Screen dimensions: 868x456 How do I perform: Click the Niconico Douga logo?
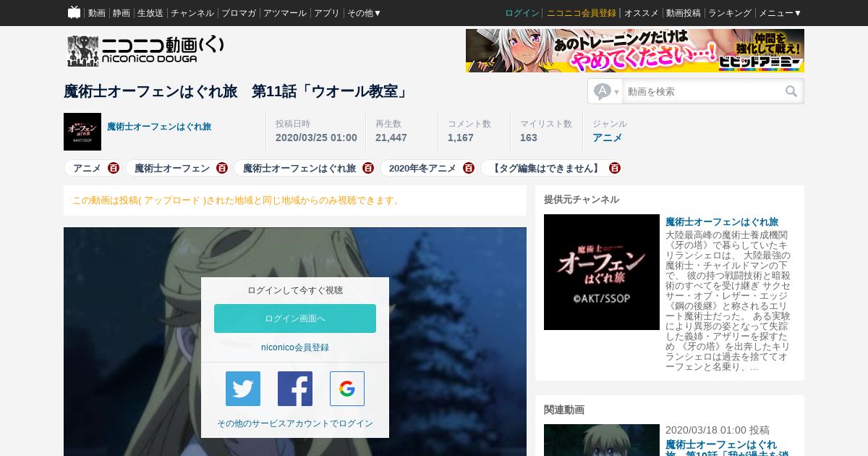(145, 51)
